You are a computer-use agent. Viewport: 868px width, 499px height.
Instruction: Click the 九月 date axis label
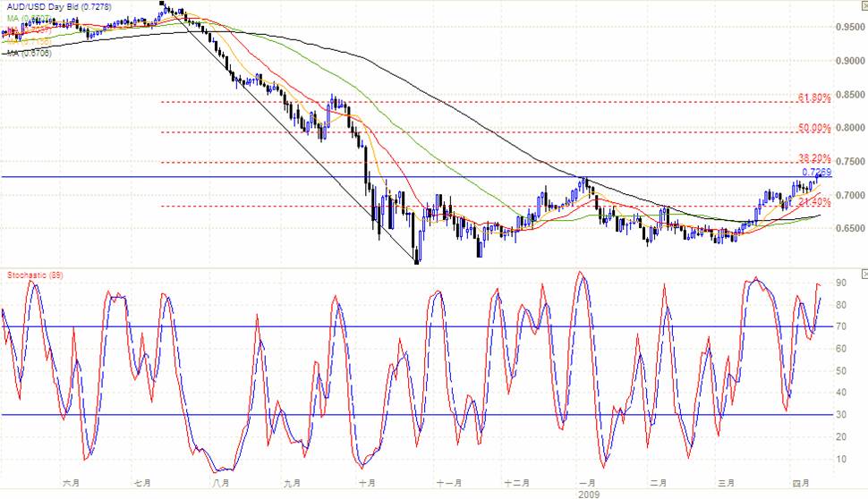(x=293, y=483)
